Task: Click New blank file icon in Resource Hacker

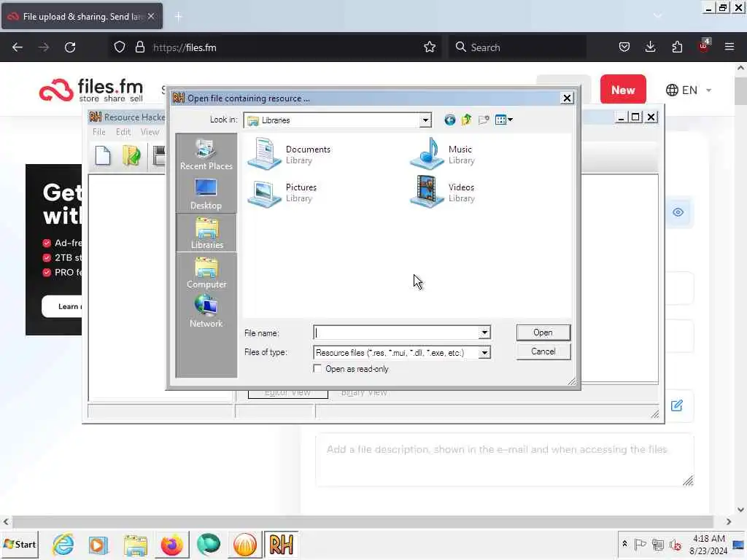Action: pyautogui.click(x=103, y=156)
